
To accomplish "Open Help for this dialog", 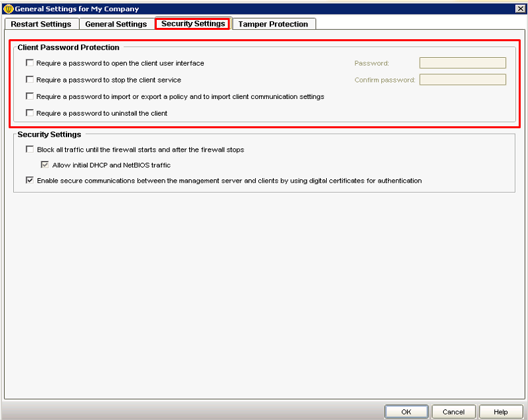I will click(x=501, y=412).
